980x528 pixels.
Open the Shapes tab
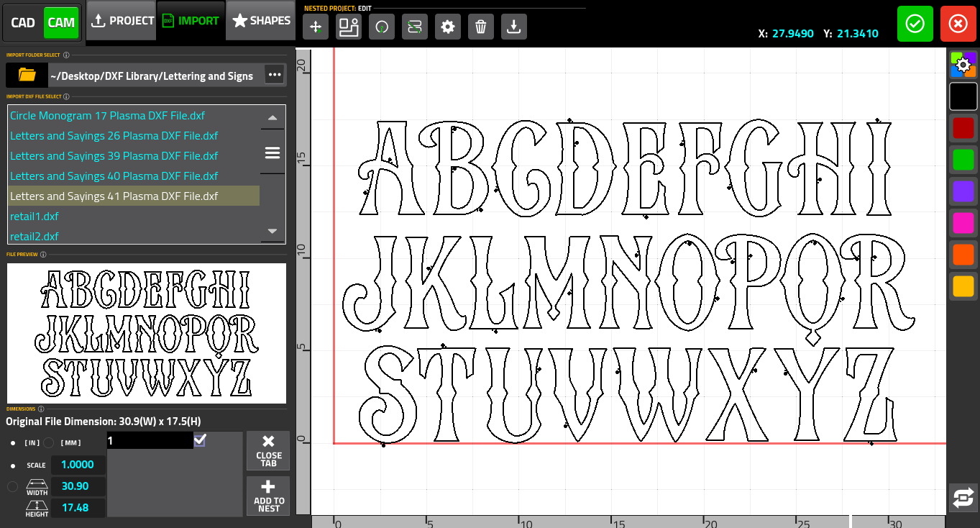click(x=260, y=21)
